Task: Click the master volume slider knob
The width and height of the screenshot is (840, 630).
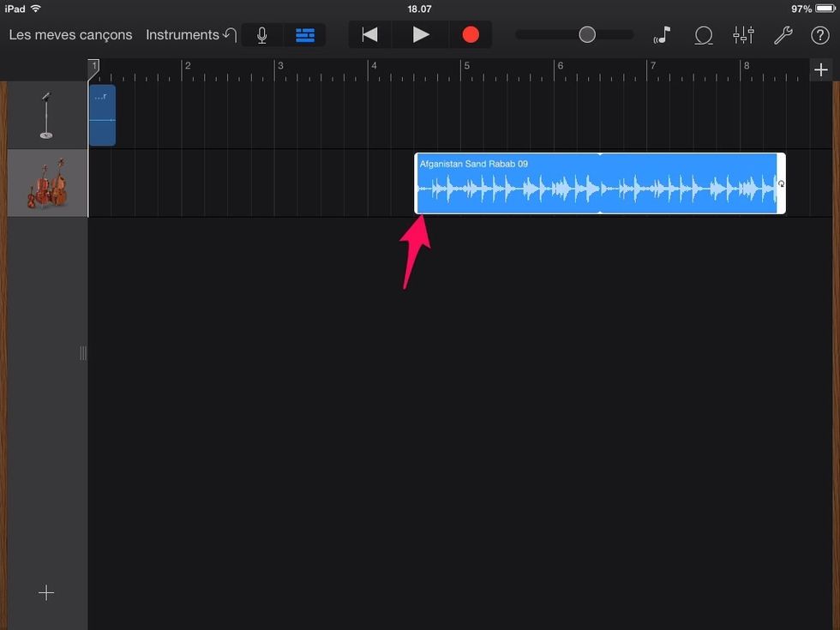Action: (x=587, y=35)
